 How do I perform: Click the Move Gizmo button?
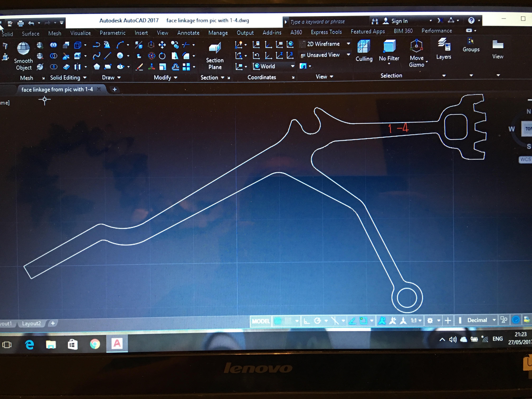coord(417,53)
